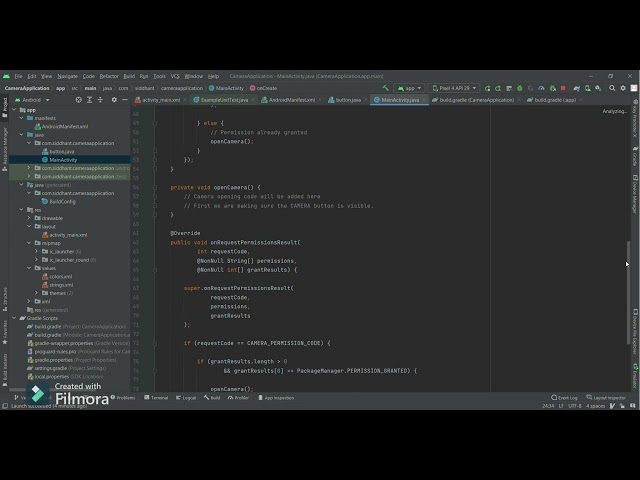Open the Profiler tool window
The width and height of the screenshot is (640, 480).
point(238,398)
